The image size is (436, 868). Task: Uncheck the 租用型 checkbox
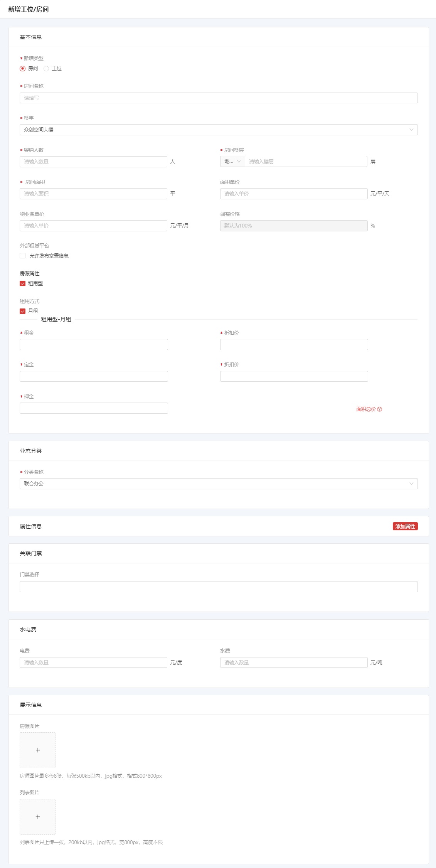pyautogui.click(x=23, y=283)
